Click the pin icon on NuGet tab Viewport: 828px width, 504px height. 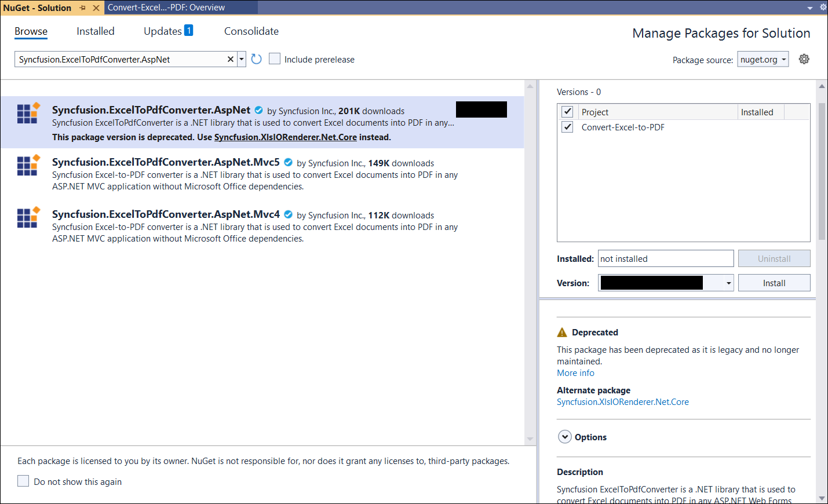[x=83, y=8]
